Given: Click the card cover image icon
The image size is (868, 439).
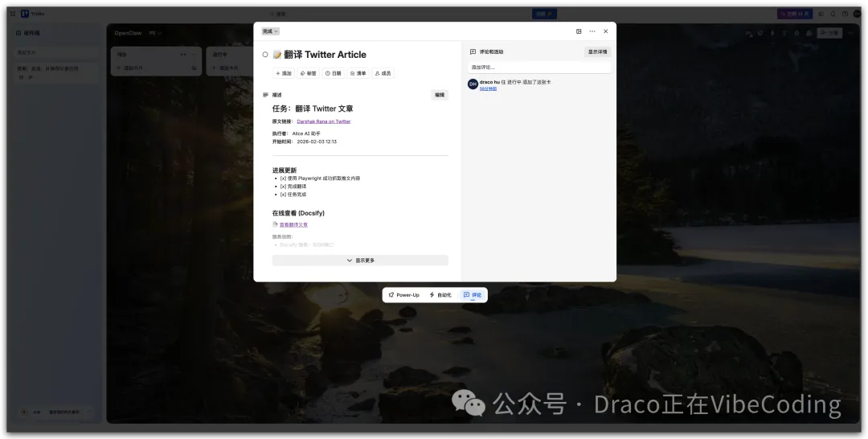Looking at the screenshot, I should [579, 31].
